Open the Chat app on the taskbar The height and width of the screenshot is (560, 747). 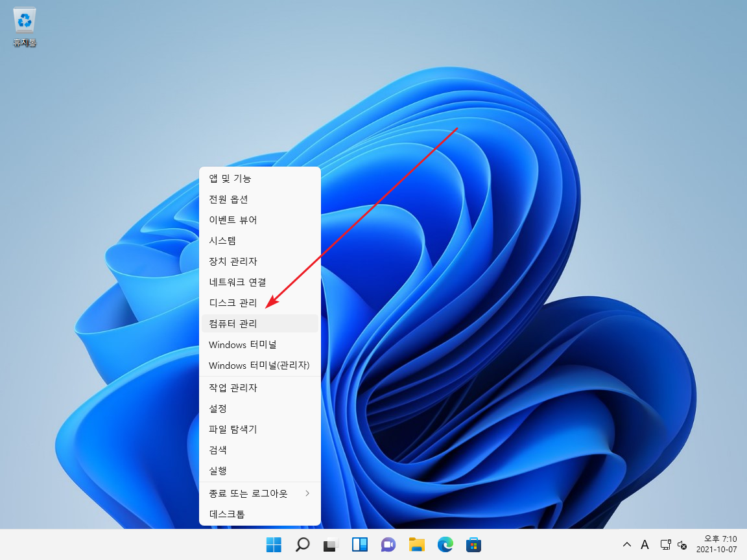[x=388, y=544]
